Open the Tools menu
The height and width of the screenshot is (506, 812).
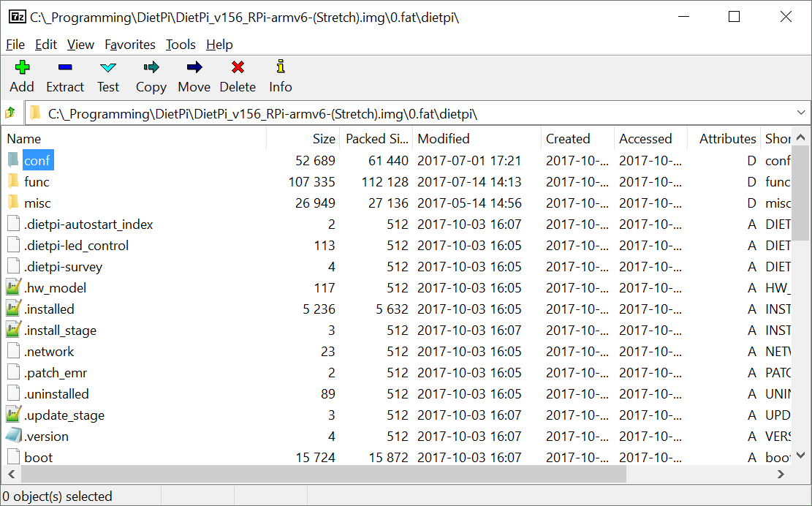point(181,45)
